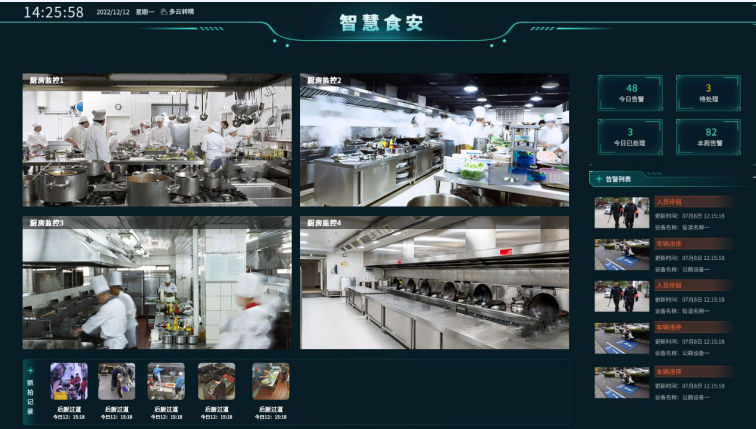The height and width of the screenshot is (429, 756).
Task: Click the second 人员徘徊 alarm label
Action: click(x=668, y=285)
